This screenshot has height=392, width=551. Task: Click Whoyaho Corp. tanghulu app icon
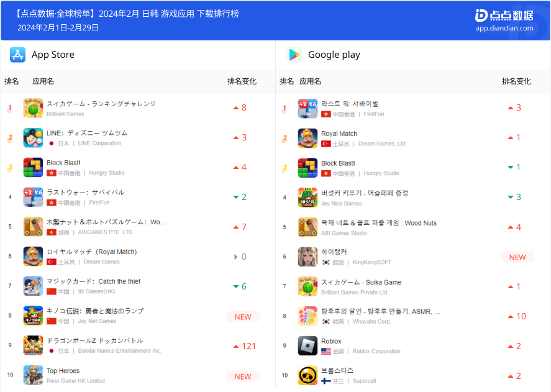[307, 316]
